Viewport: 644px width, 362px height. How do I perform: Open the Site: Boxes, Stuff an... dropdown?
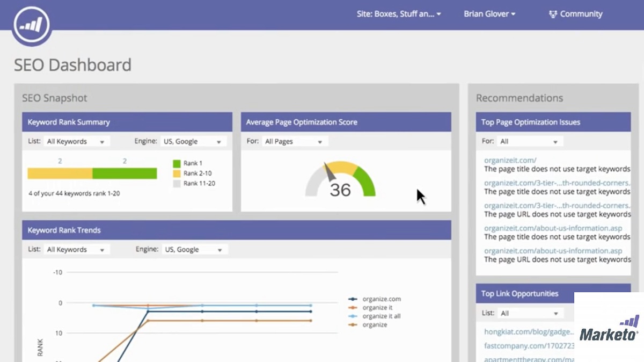point(398,15)
